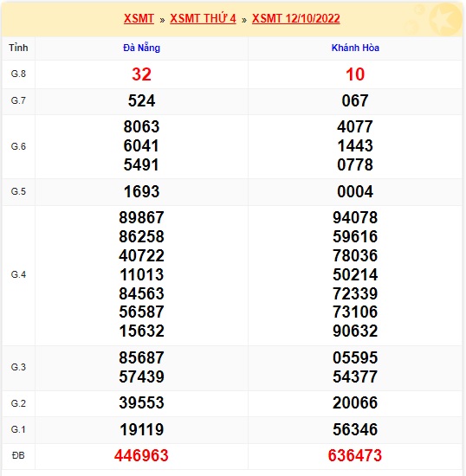Viewport: 466px width, 476px height.
Task: Click Khánh Hòa G.8 result 10
Action: click(355, 74)
